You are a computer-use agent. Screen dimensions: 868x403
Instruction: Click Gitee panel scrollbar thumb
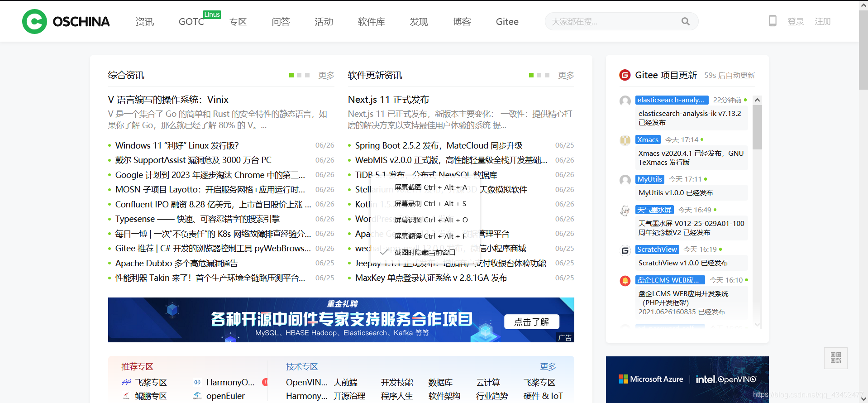pos(757,127)
